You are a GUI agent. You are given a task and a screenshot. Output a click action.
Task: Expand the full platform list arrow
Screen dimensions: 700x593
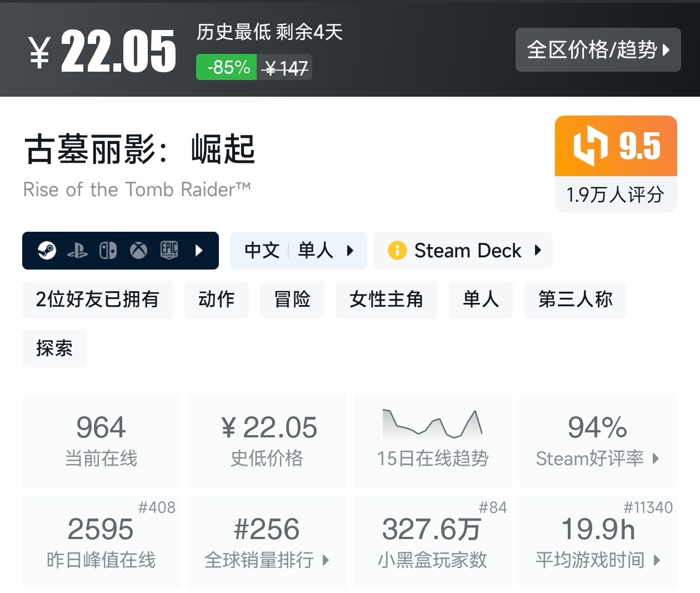point(199,251)
